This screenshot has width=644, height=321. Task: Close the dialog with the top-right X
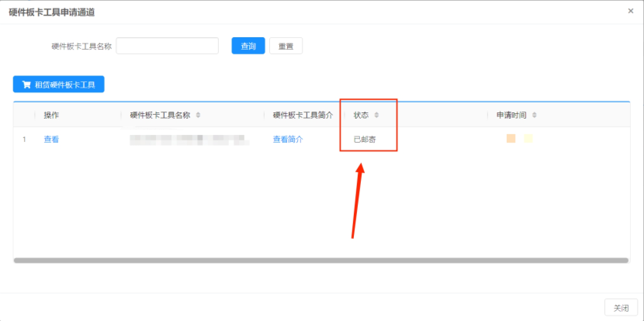(630, 11)
